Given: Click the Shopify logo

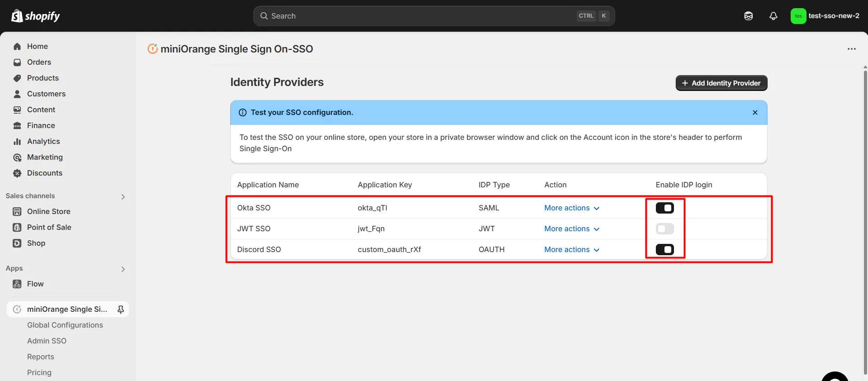Looking at the screenshot, I should [35, 16].
